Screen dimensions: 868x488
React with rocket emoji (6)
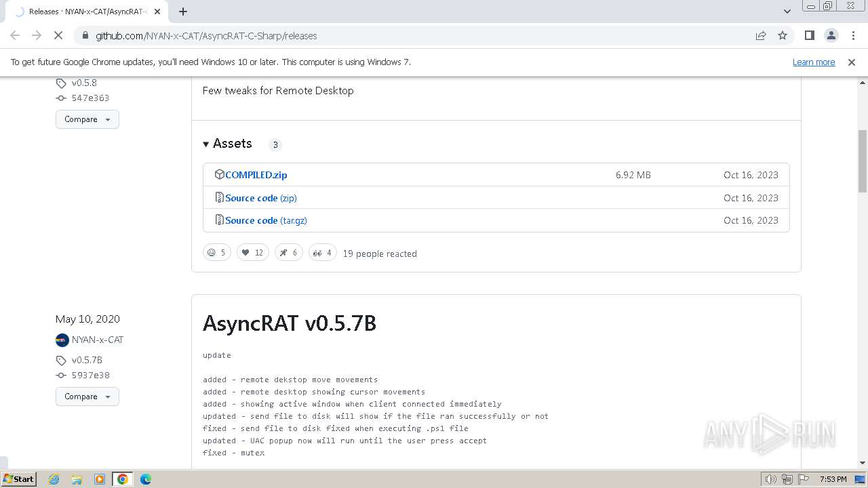click(x=289, y=253)
